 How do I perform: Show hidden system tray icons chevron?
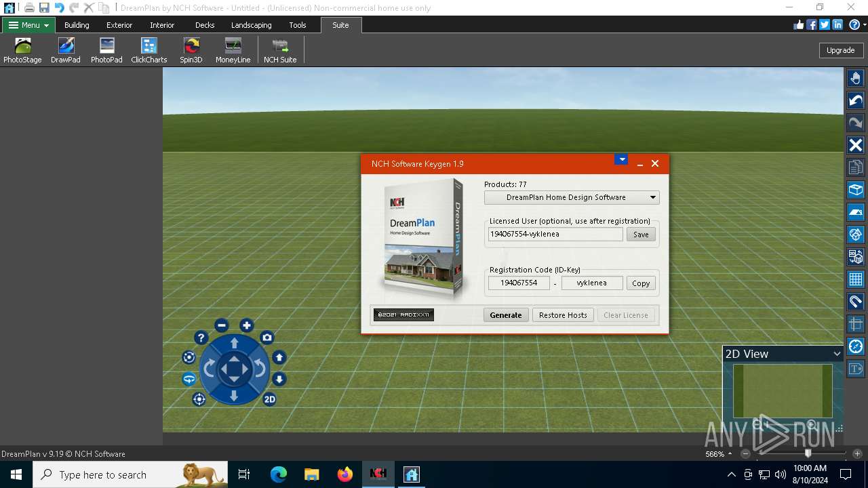click(x=731, y=474)
